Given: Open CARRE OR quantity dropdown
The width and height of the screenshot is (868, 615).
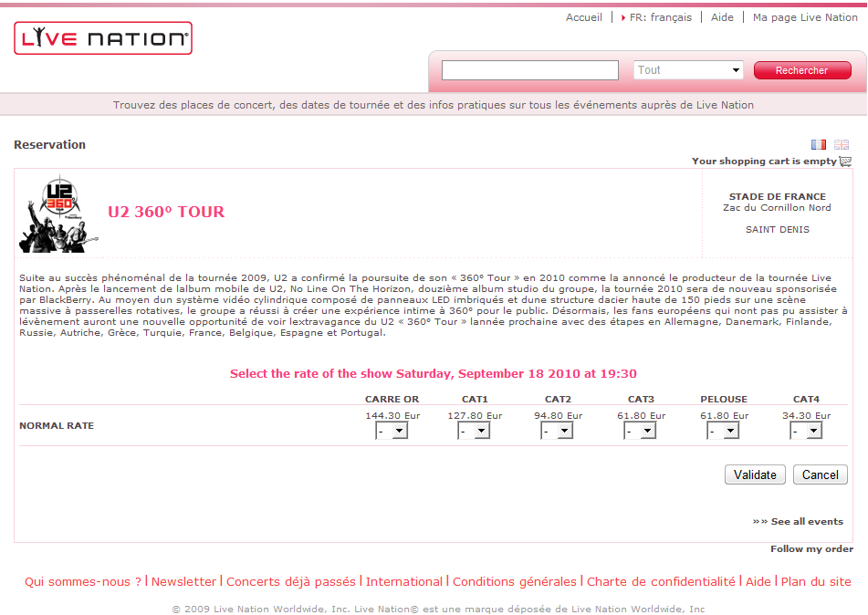Looking at the screenshot, I should pos(392,431).
